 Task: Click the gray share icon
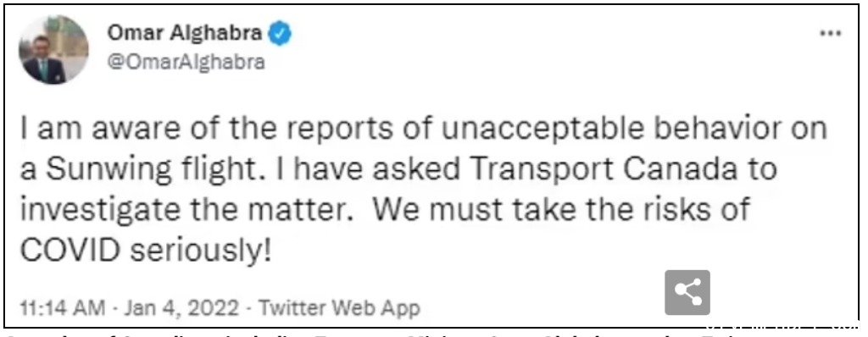click(x=687, y=293)
